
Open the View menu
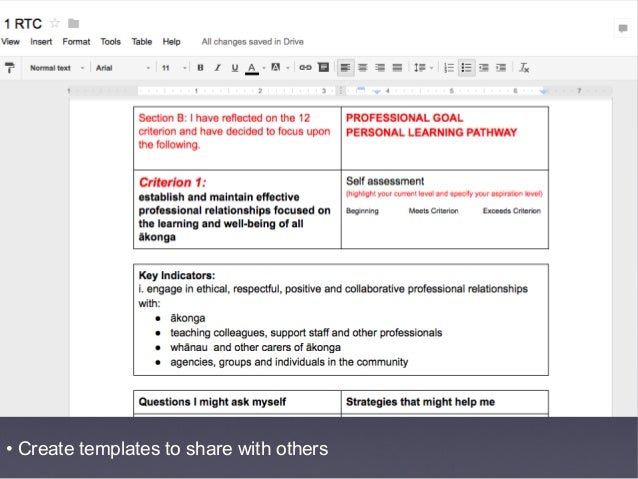pyautogui.click(x=10, y=42)
